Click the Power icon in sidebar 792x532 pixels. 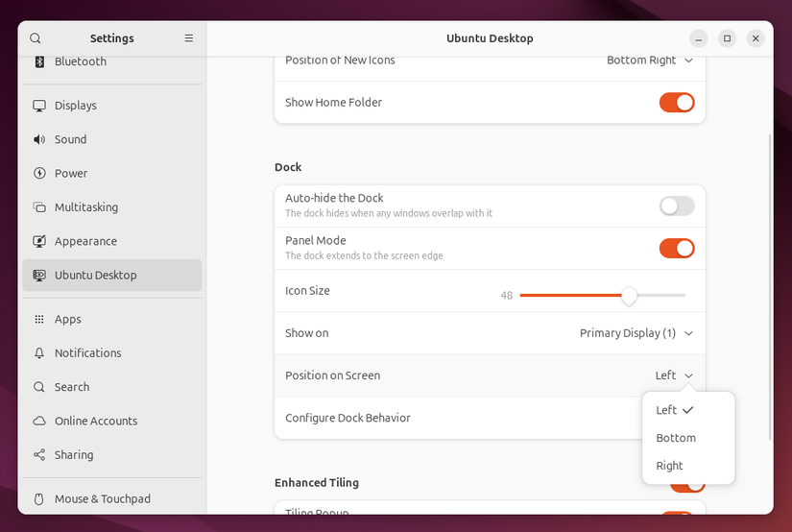pyautogui.click(x=39, y=174)
